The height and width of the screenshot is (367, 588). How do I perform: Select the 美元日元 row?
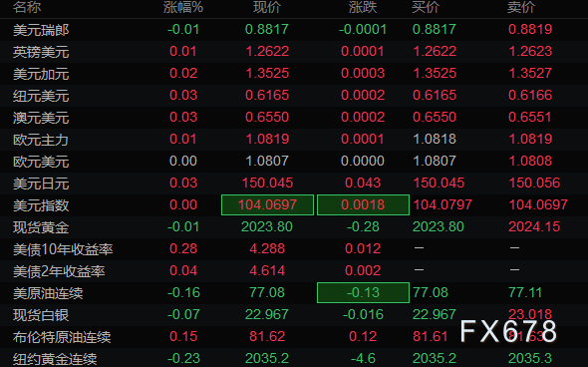click(294, 183)
